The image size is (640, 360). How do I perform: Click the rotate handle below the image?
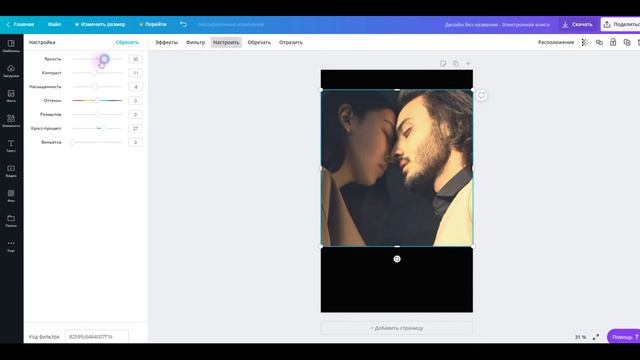pos(397,259)
